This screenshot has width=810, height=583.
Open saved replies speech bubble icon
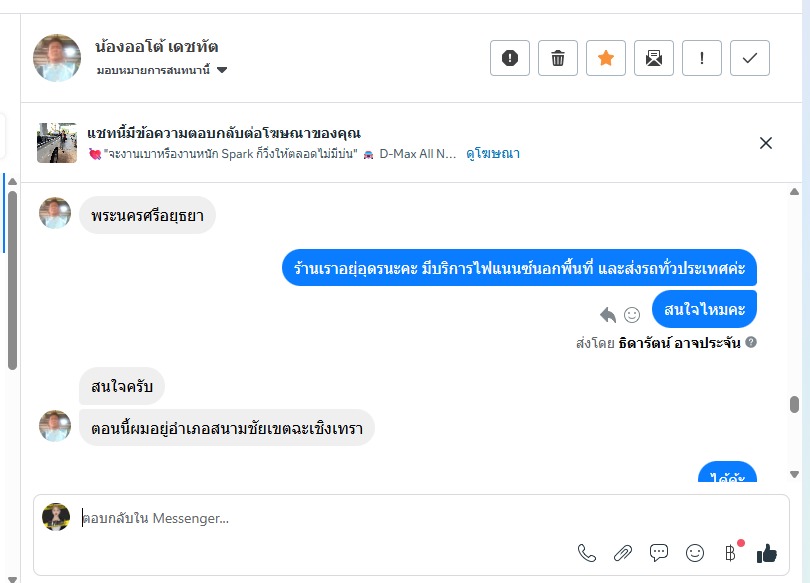coord(659,553)
